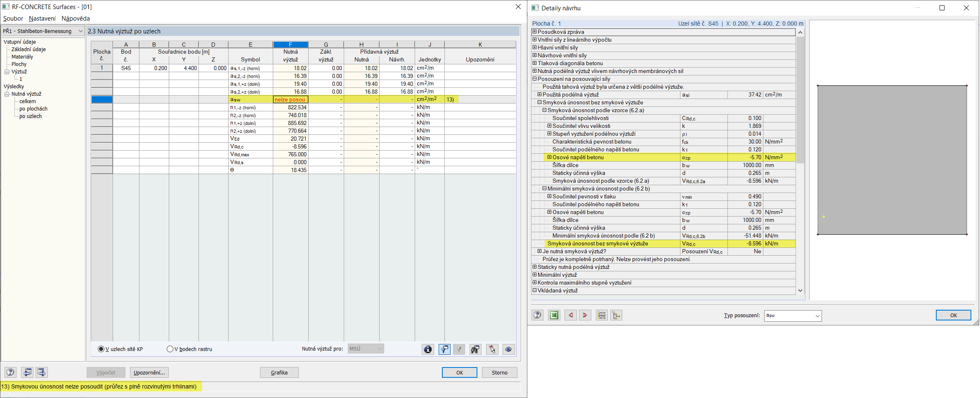Click the grey funnel filter icon
The image size is (980, 398).
[459, 349]
